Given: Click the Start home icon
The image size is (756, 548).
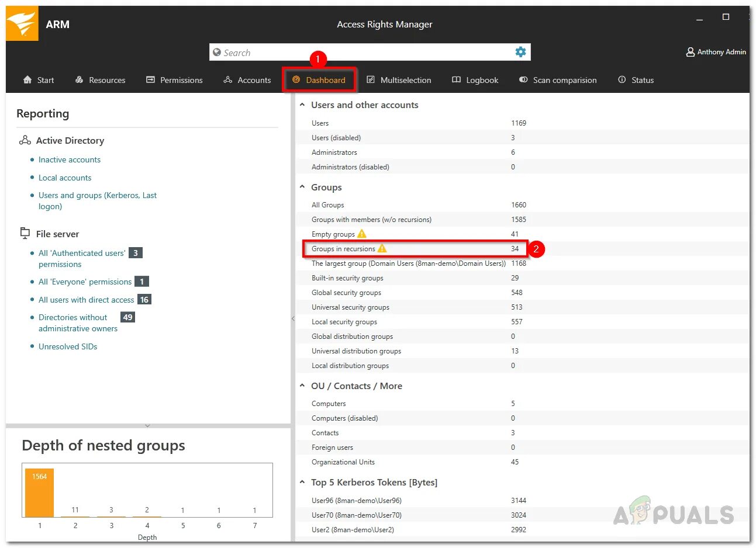Looking at the screenshot, I should [27, 79].
